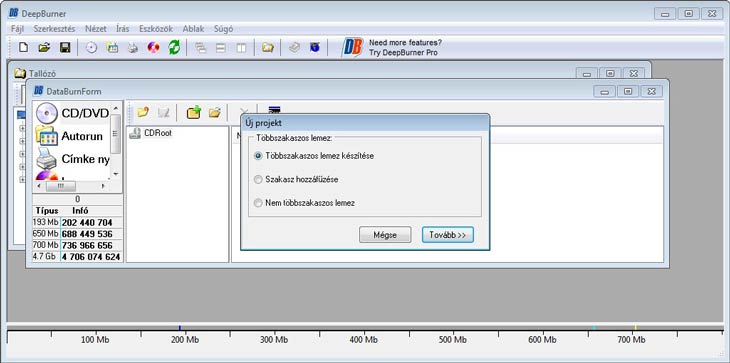Cascade windows using the overlapping windows icon

coord(201,47)
